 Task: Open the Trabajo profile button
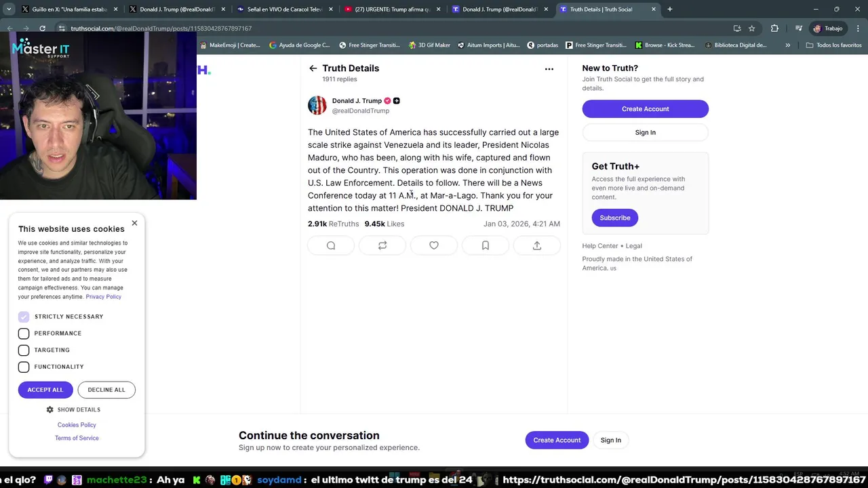click(x=828, y=28)
